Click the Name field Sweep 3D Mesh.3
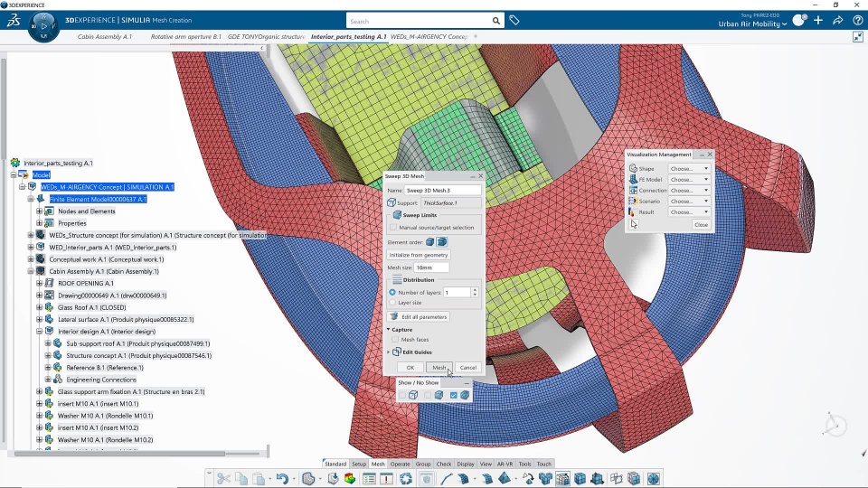Viewport: 868px width, 488px height. pos(443,191)
